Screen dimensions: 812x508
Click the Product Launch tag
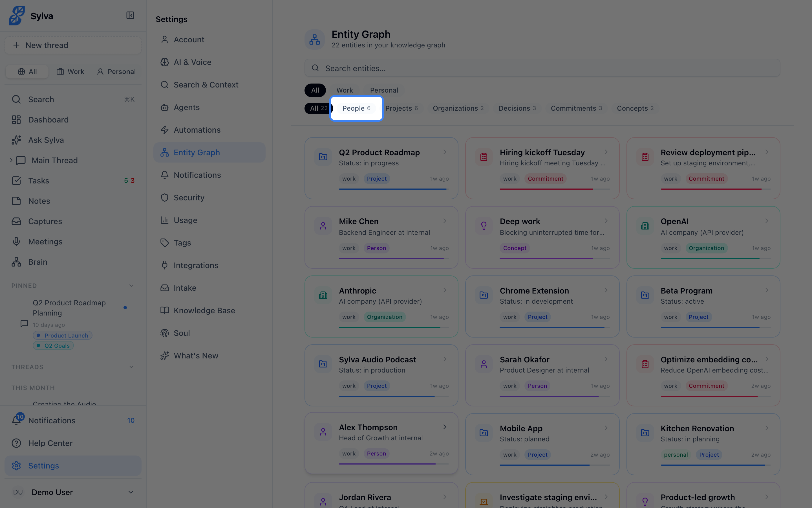62,335
